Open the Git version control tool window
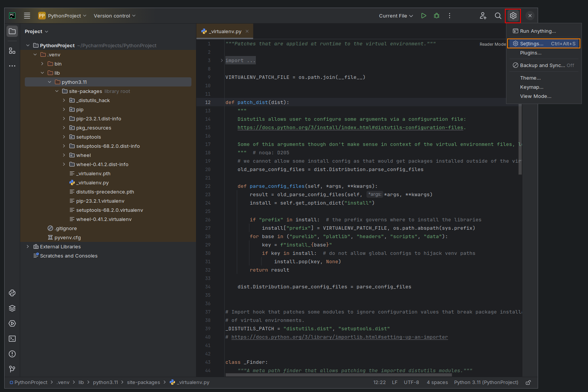The width and height of the screenshot is (588, 392). [12, 369]
